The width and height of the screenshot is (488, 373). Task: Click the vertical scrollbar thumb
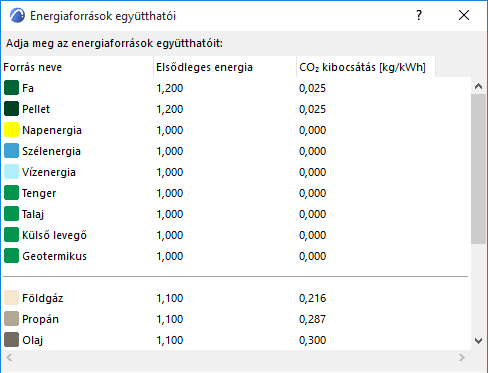pos(478,169)
